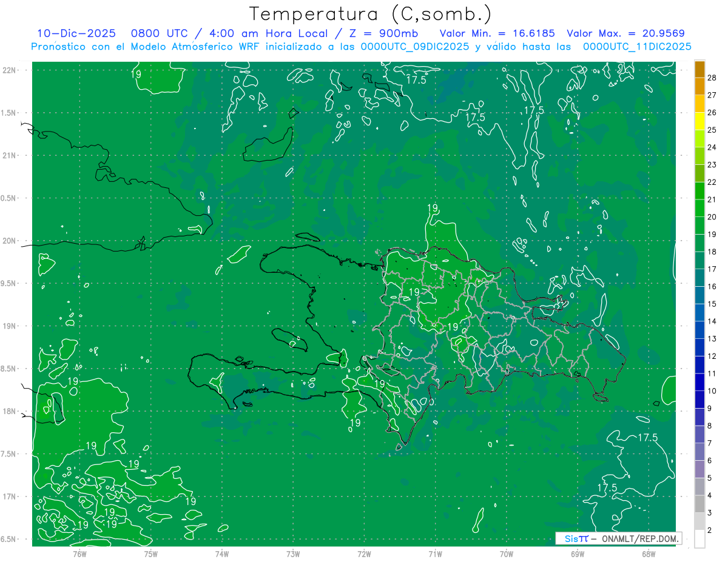
Task: Click the "22" color scale label
Action: click(713, 182)
